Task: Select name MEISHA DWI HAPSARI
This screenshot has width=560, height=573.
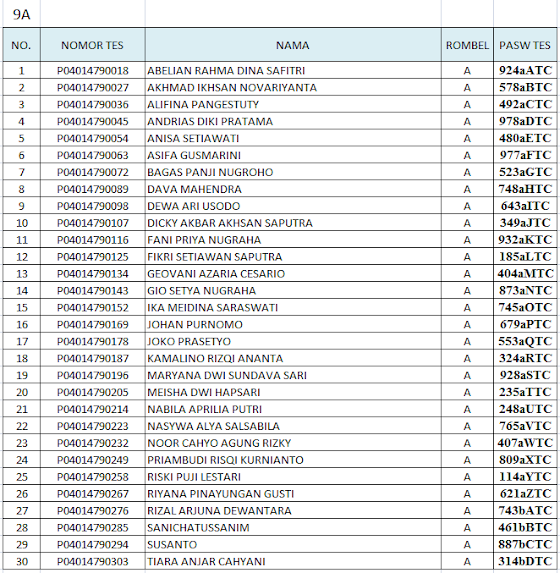Action: [x=204, y=392]
